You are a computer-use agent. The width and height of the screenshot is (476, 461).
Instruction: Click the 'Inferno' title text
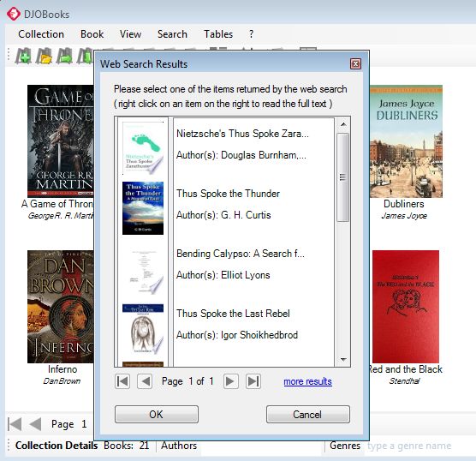click(x=62, y=369)
